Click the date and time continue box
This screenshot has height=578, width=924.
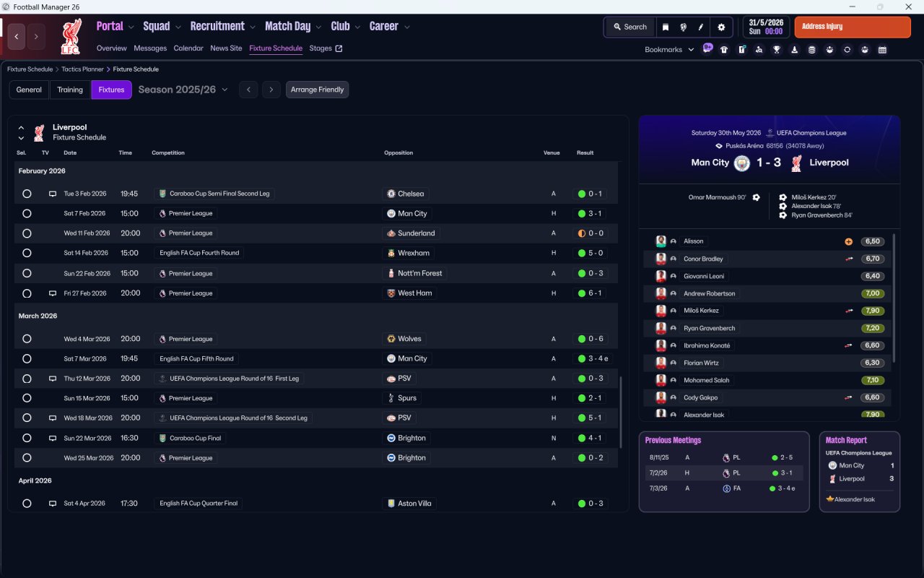(x=767, y=27)
